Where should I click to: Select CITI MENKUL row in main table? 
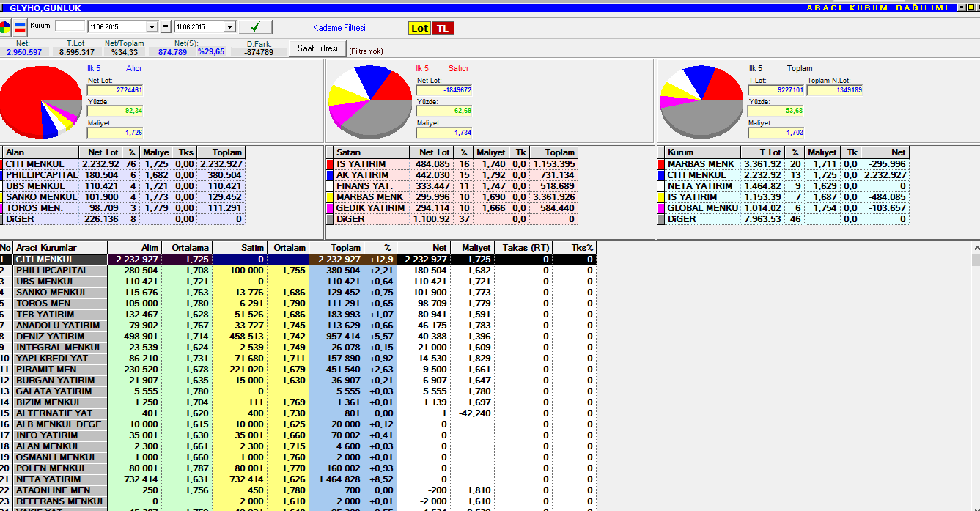(298, 260)
